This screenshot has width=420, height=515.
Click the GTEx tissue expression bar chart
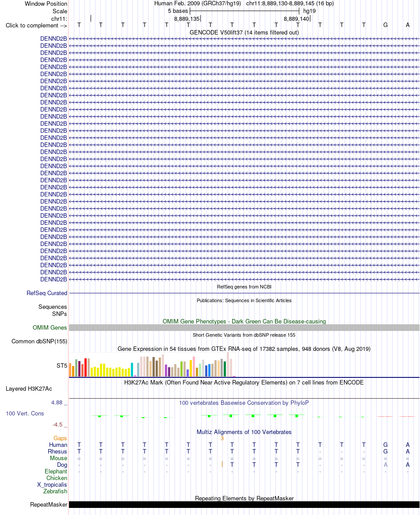pos(152,365)
